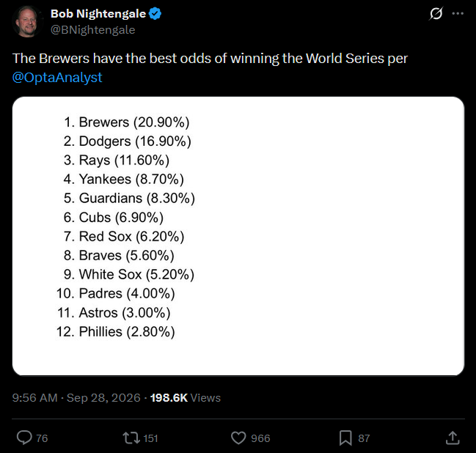The image size is (476, 453).
Task: Click the 76 replies count
Action: (x=42, y=438)
